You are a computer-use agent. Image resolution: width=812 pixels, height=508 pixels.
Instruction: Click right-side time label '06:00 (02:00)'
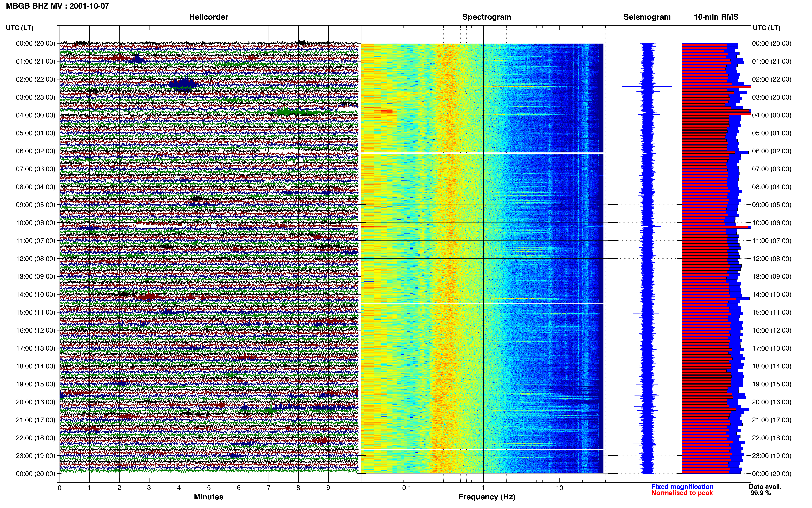pos(772,151)
